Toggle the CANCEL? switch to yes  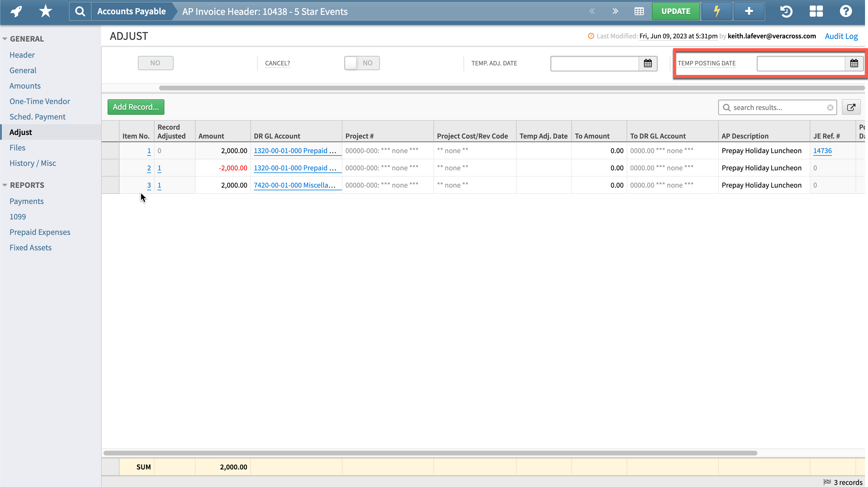point(361,63)
